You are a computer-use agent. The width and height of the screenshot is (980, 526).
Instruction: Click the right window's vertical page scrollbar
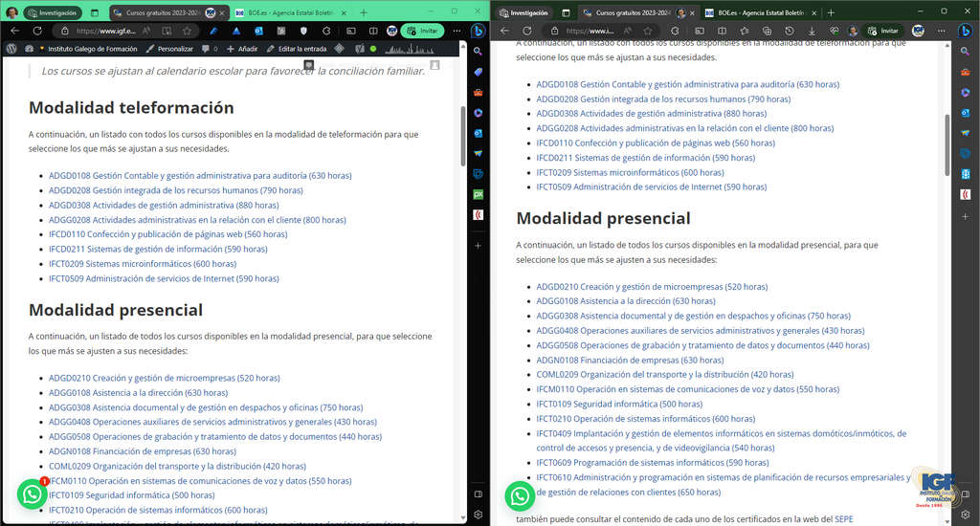click(x=947, y=143)
